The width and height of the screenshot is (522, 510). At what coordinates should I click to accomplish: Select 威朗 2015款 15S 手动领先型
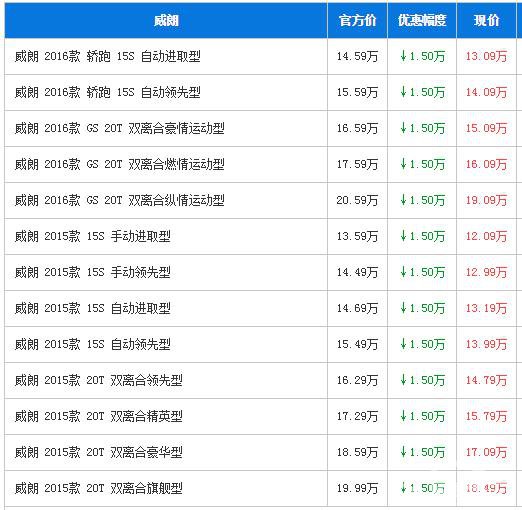click(x=92, y=272)
